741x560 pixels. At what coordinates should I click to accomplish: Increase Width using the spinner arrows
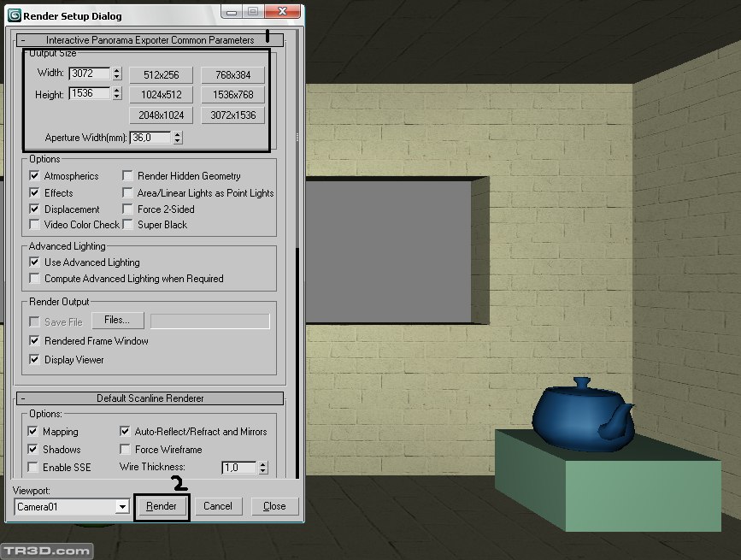[x=117, y=70]
